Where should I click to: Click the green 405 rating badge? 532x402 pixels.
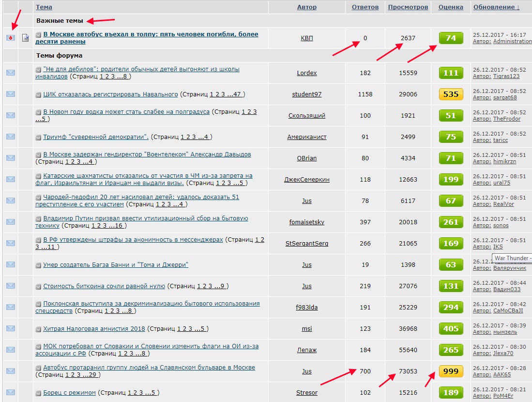pos(451,329)
